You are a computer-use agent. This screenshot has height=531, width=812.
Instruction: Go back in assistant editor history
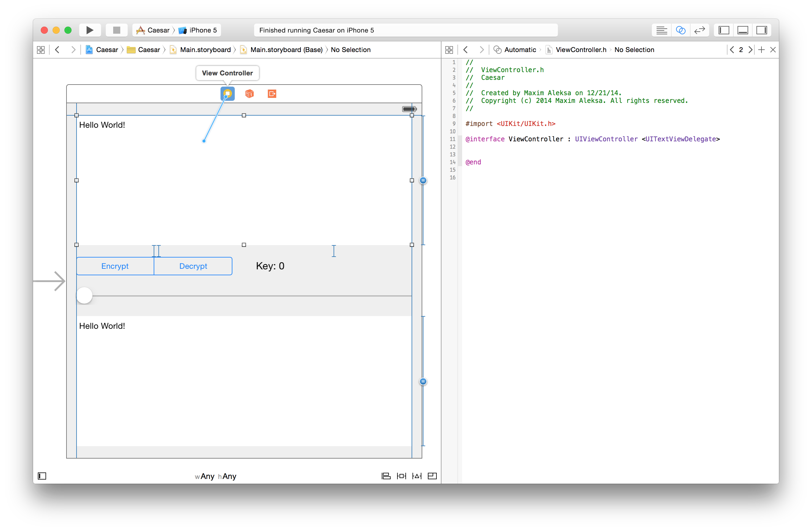tap(466, 50)
